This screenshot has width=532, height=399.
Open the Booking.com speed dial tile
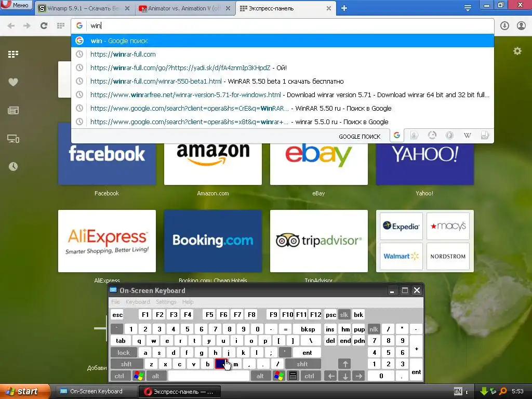pos(213,241)
